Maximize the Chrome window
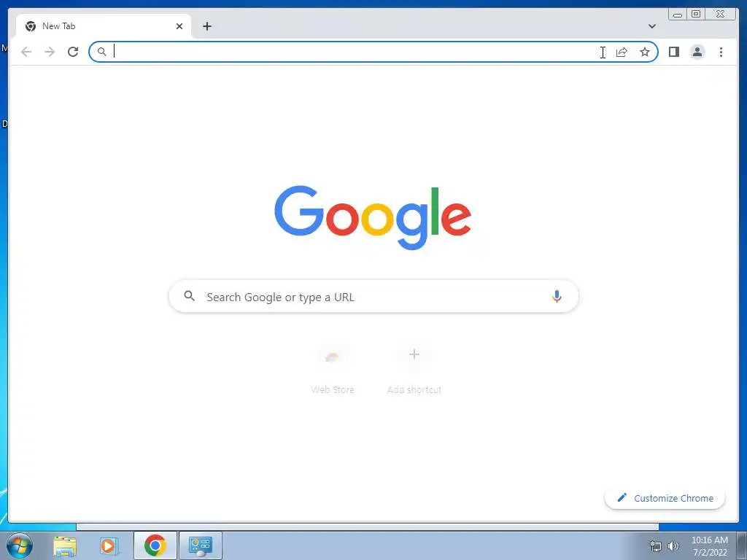This screenshot has width=747, height=560. (x=696, y=14)
